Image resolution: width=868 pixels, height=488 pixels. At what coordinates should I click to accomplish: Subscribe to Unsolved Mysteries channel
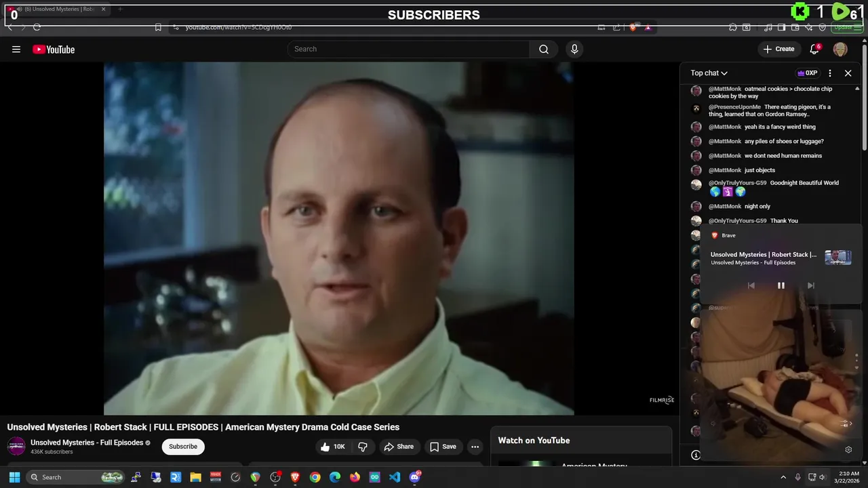(183, 447)
